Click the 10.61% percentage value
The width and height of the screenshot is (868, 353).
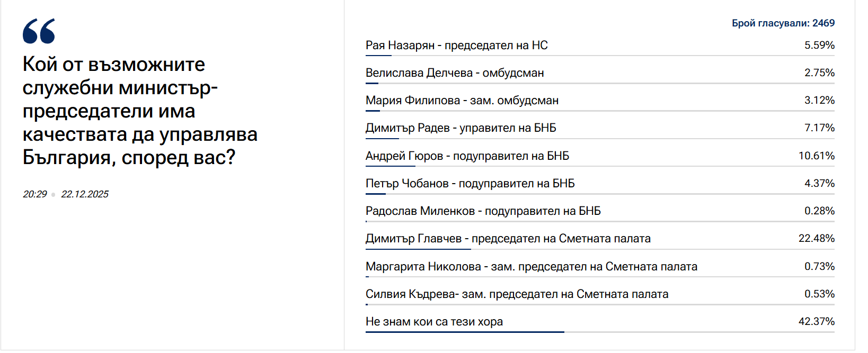[816, 156]
